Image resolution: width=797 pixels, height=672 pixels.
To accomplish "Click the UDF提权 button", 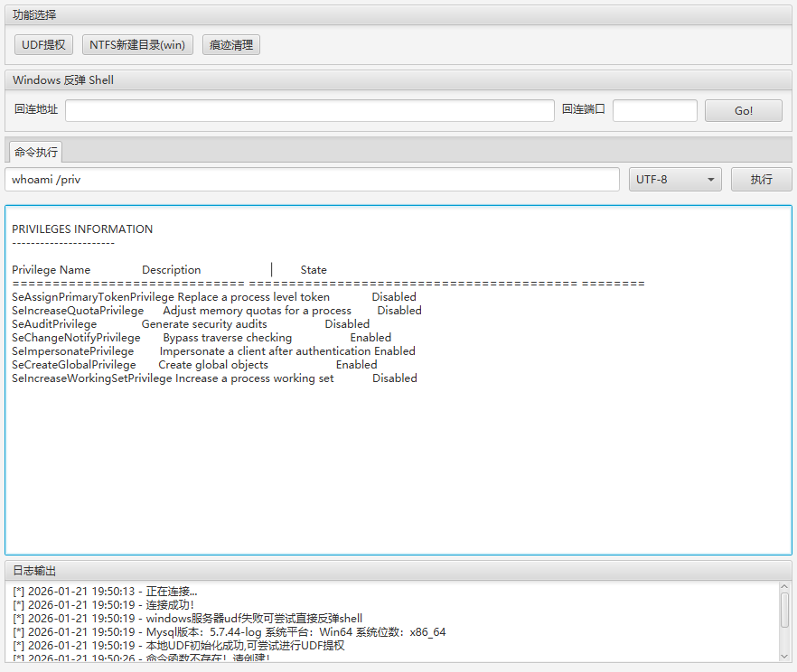I will (x=43, y=44).
